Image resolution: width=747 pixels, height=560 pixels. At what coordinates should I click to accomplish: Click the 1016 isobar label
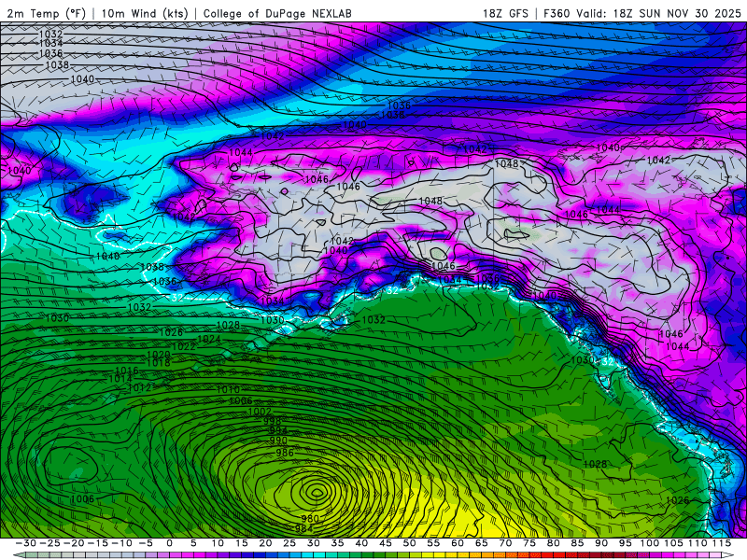point(127,370)
